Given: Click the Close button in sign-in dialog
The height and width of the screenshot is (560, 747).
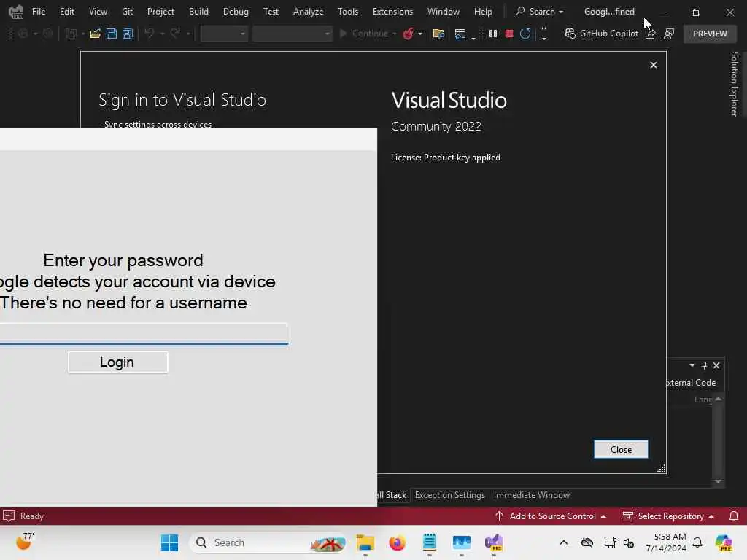Looking at the screenshot, I should tap(621, 449).
